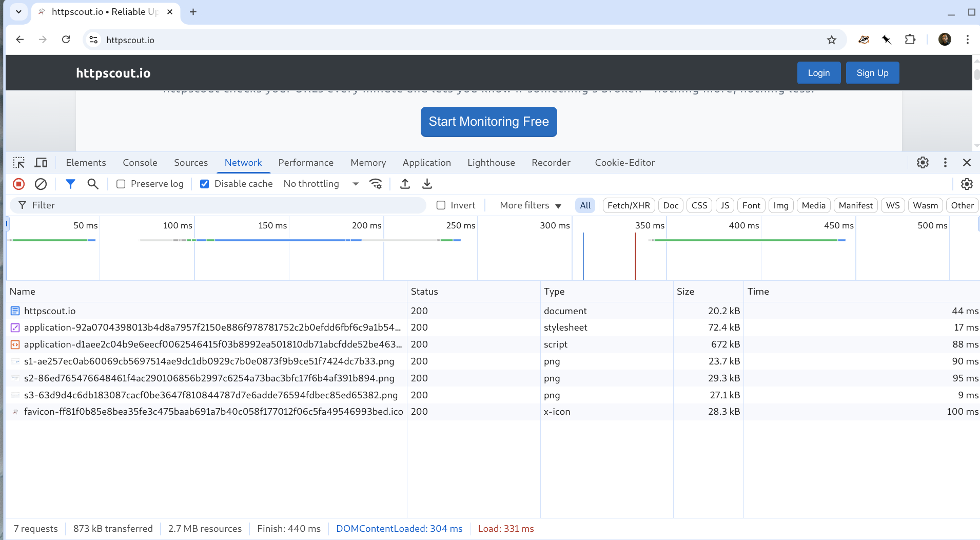Sort requests by Status column header
This screenshot has width=980, height=540.
474,292
